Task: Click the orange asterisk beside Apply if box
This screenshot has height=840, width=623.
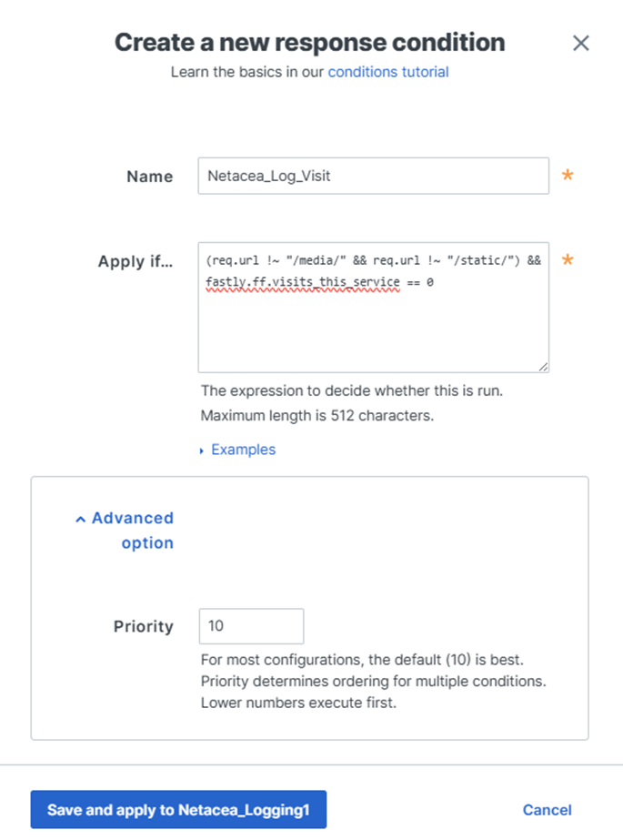Action: click(x=568, y=261)
